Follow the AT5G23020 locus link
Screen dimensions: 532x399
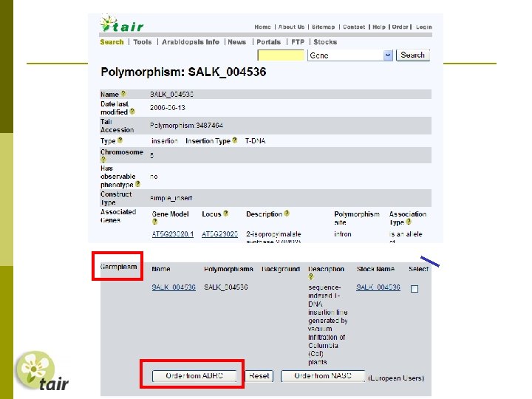point(219,234)
